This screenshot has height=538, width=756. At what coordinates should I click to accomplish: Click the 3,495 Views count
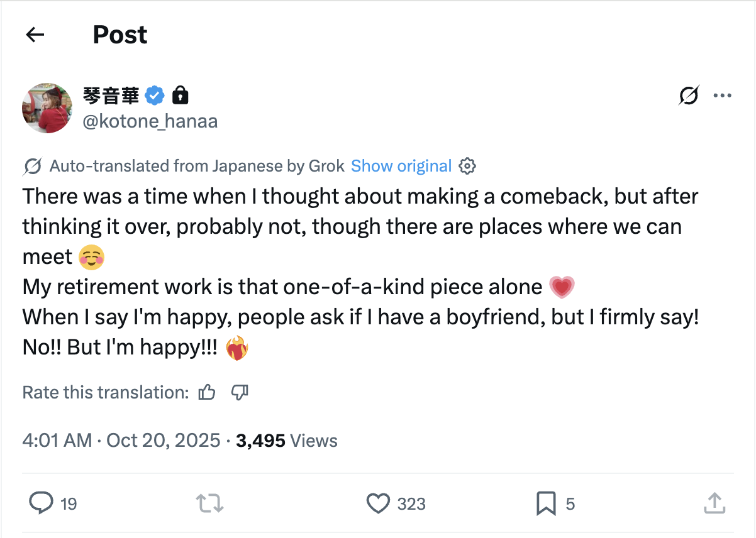pos(286,441)
